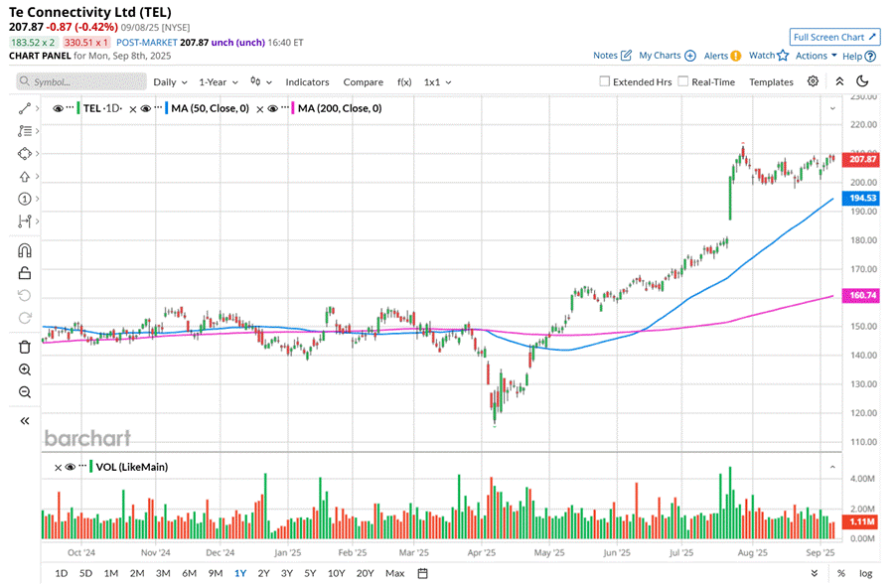Undo the last chart action
Image resolution: width=896 pixels, height=588 pixels.
[24, 295]
